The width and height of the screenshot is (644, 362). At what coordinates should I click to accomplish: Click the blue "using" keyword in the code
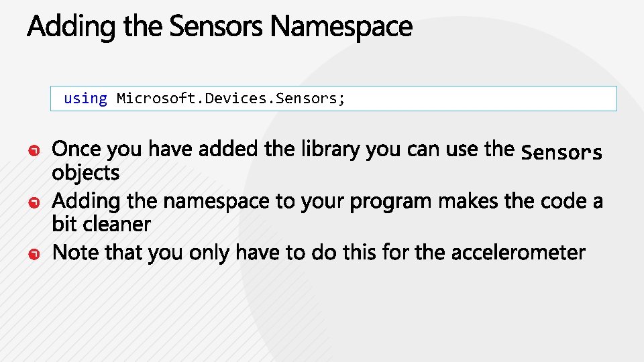tap(85, 99)
